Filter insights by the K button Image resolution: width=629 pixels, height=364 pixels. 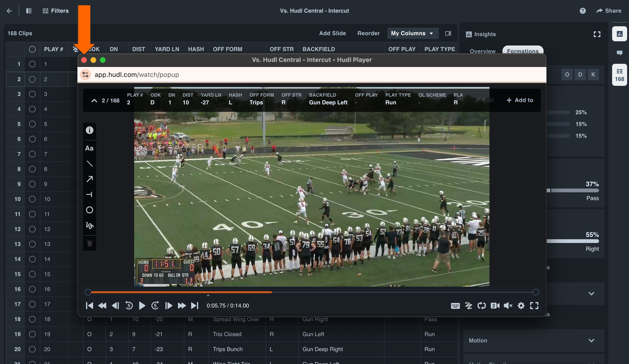point(593,75)
